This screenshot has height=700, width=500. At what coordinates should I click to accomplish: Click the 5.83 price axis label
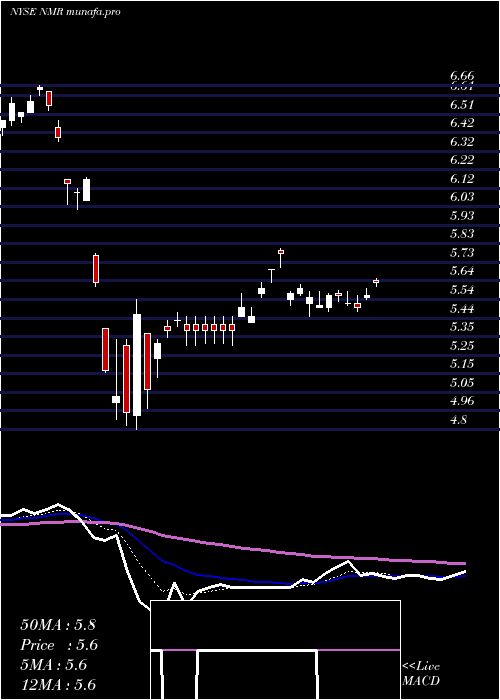coord(462,234)
